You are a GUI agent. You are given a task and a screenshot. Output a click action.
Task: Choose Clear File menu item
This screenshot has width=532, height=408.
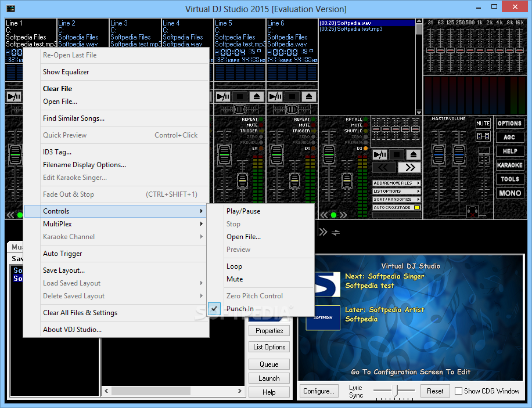tap(116, 89)
